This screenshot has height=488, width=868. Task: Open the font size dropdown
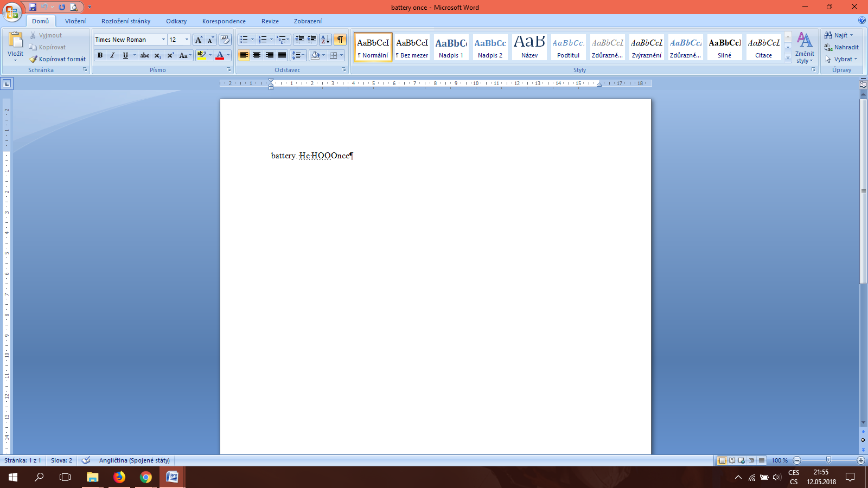click(187, 40)
